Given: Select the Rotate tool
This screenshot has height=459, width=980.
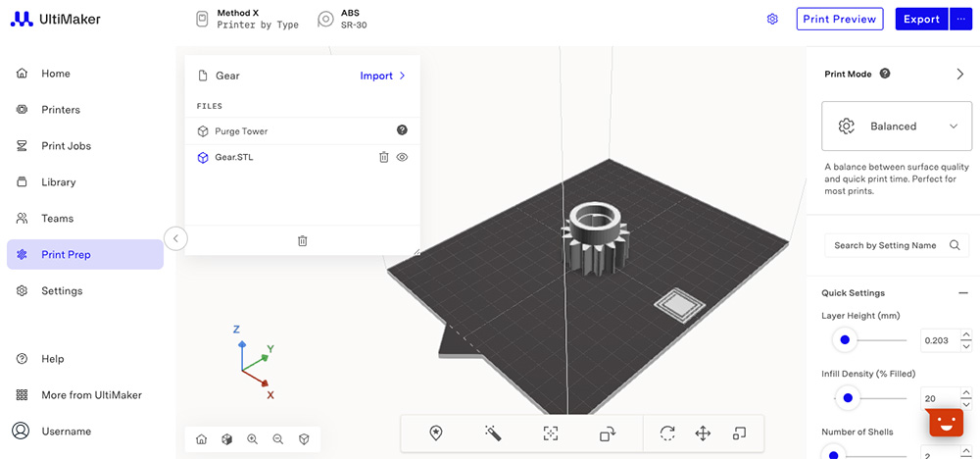Looking at the screenshot, I should click(667, 433).
